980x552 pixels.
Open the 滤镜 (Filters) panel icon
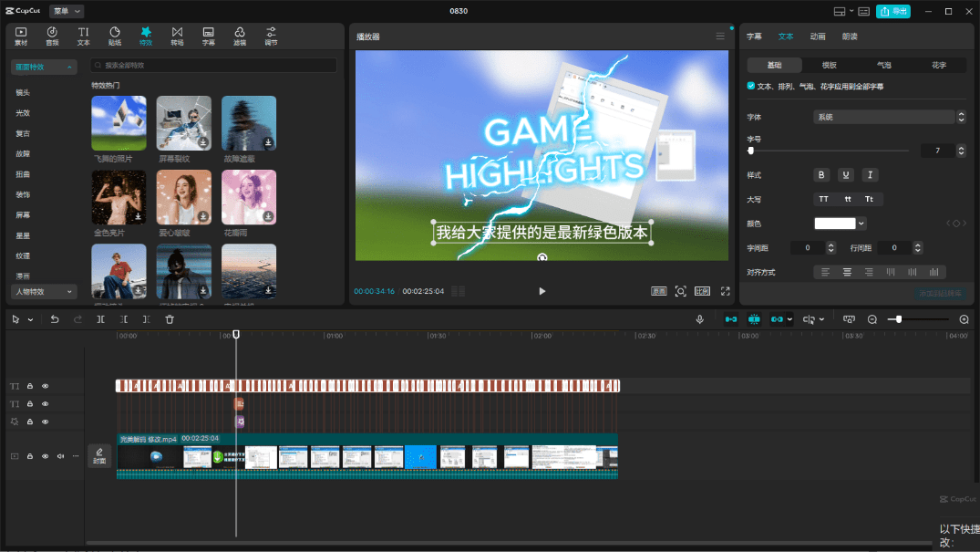tap(239, 36)
